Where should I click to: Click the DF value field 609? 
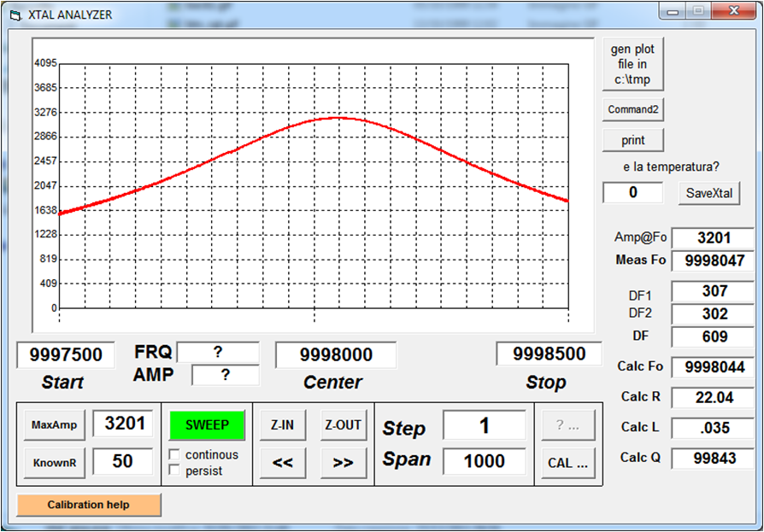[x=714, y=336]
